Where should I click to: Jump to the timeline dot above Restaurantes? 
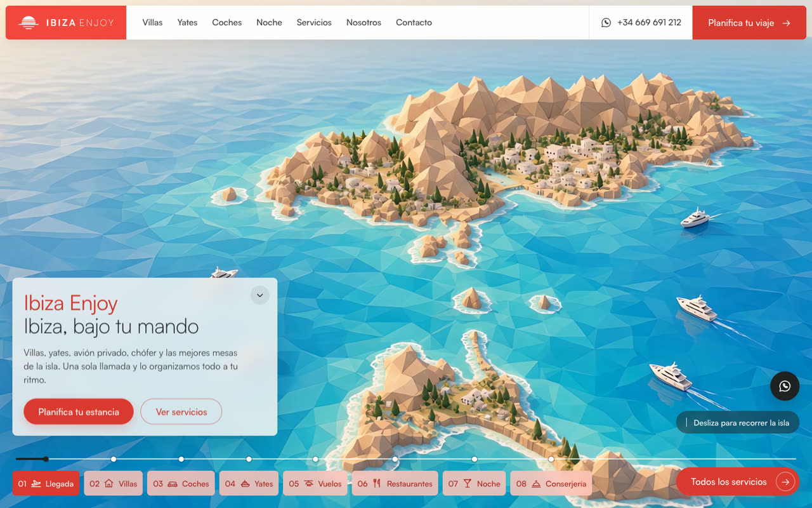[395, 459]
